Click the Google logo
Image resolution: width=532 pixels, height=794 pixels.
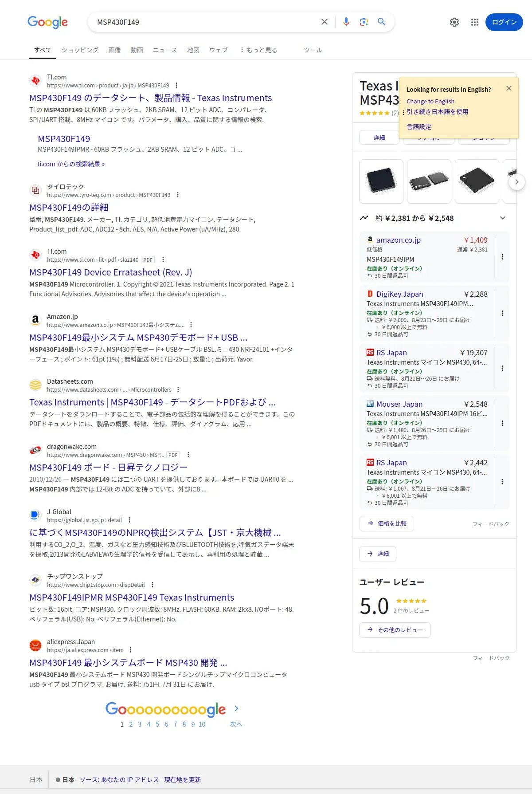click(47, 22)
